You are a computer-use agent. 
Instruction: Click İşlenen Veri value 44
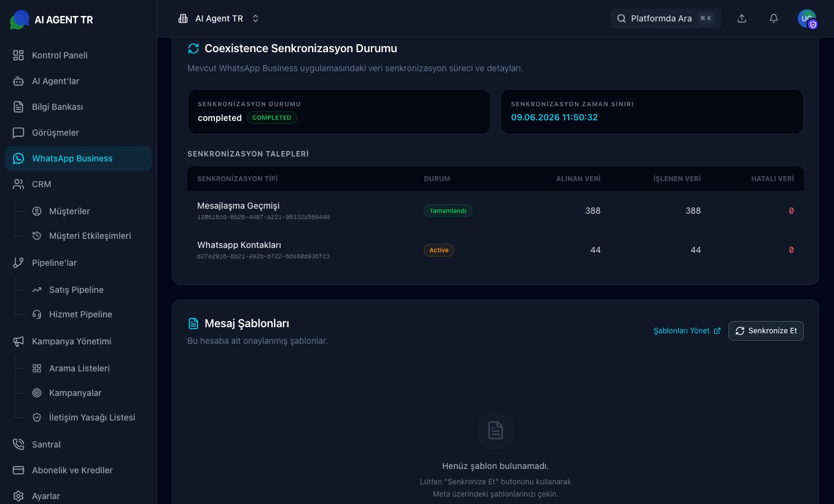(x=695, y=250)
